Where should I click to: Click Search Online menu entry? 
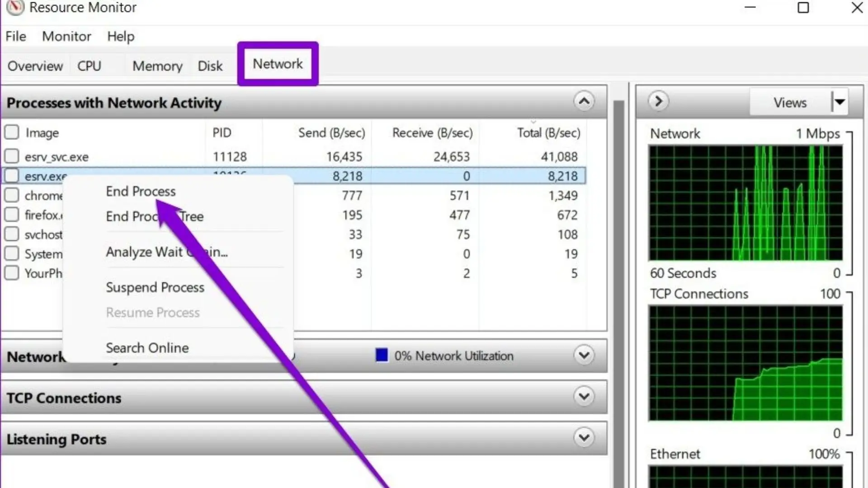[x=147, y=348]
